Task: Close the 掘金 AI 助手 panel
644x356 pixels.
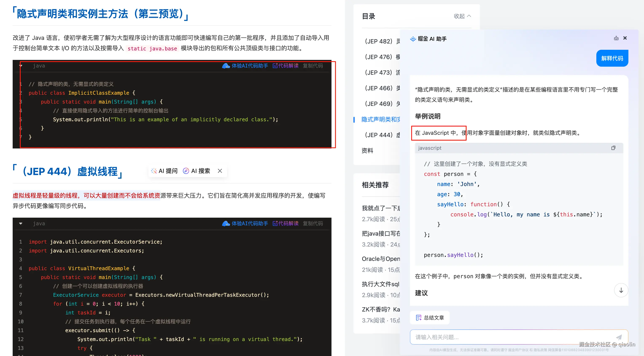Action: pyautogui.click(x=625, y=38)
